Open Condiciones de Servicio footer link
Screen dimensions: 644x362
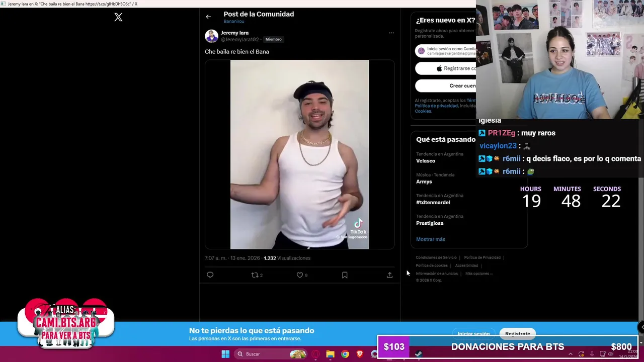(x=436, y=257)
